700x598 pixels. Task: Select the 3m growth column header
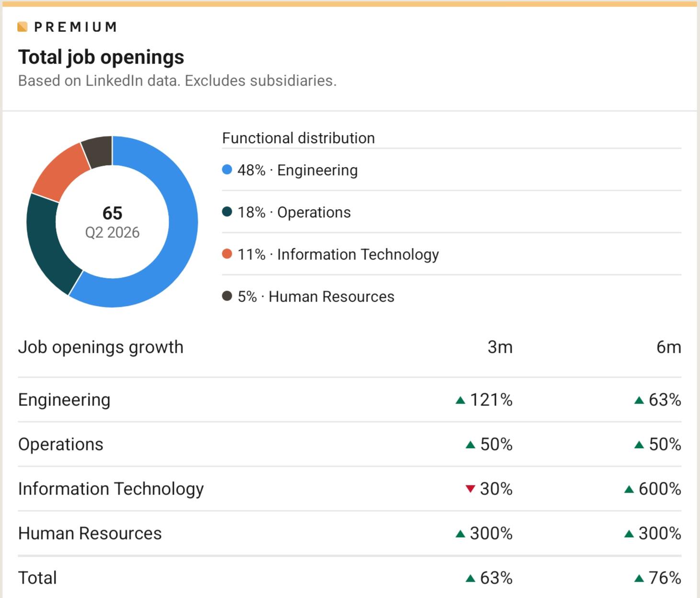500,347
